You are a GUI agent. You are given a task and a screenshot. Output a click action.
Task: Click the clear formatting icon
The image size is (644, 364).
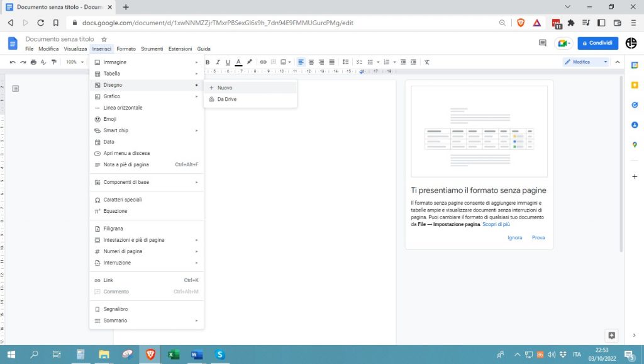(426, 62)
